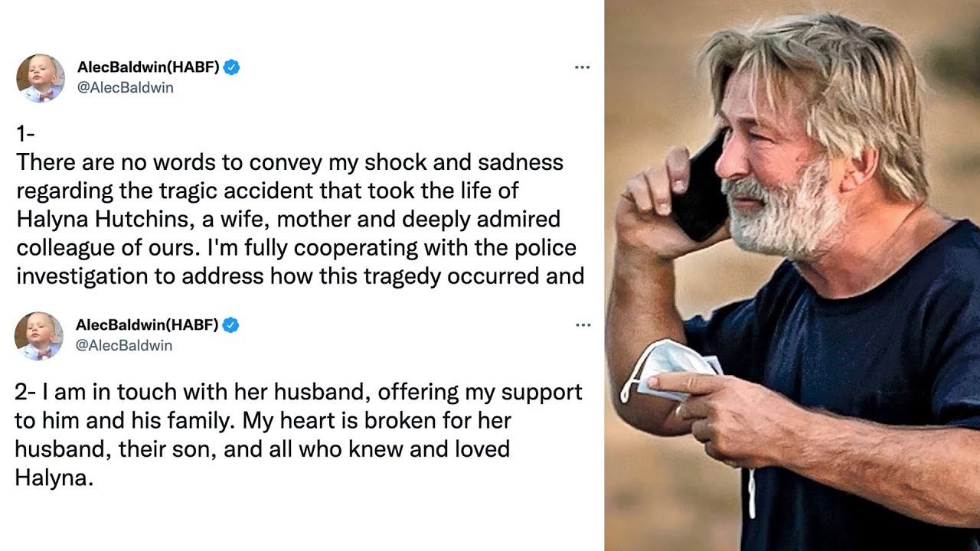Select the first tweet's "There are no words" line

(x=289, y=162)
